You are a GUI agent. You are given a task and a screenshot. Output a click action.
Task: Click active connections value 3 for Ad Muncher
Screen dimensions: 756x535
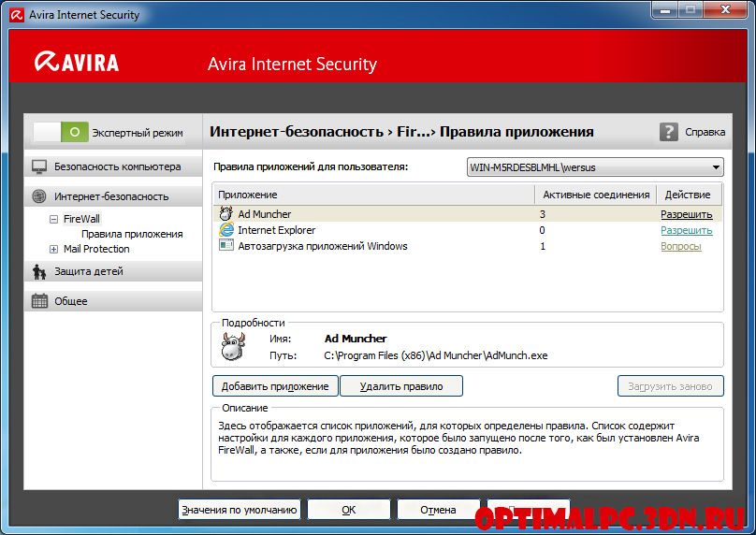(x=543, y=214)
